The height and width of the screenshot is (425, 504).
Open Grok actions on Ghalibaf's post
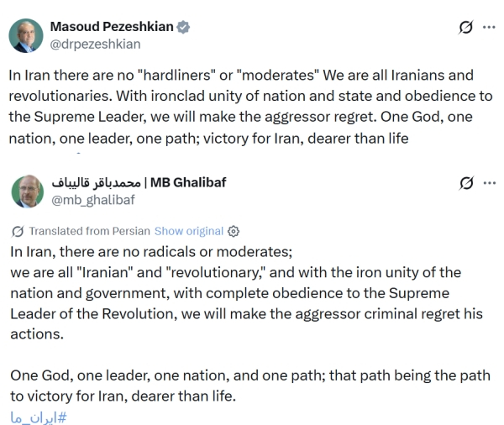(466, 183)
